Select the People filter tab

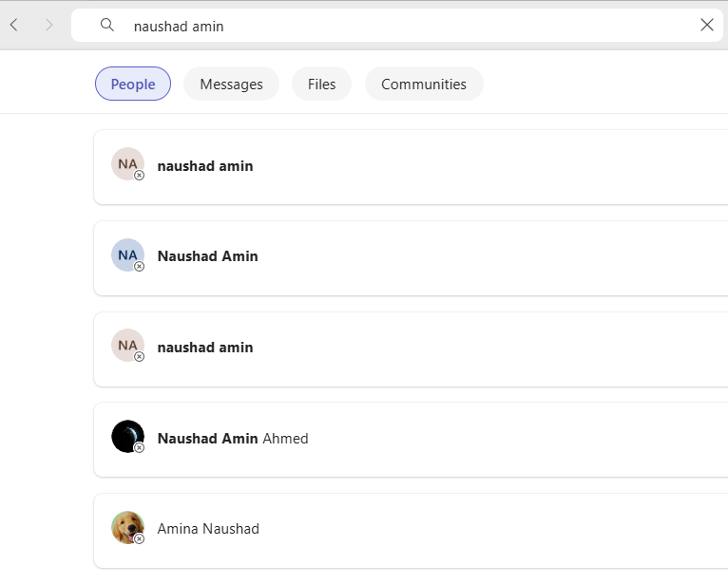click(133, 84)
